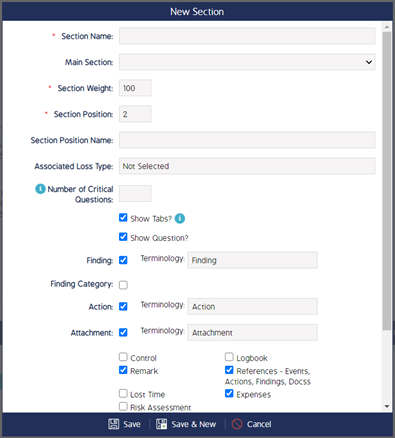Toggle the Finding checkbox
395x438 pixels.
123,260
